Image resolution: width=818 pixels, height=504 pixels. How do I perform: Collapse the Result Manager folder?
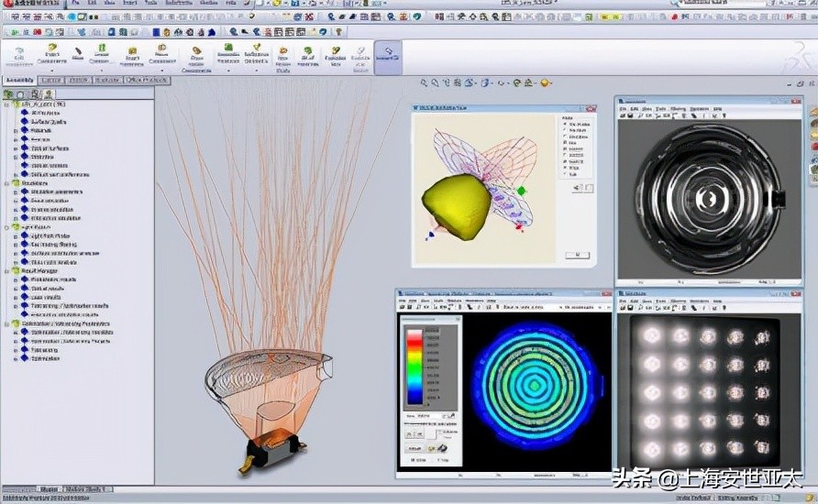[6, 271]
